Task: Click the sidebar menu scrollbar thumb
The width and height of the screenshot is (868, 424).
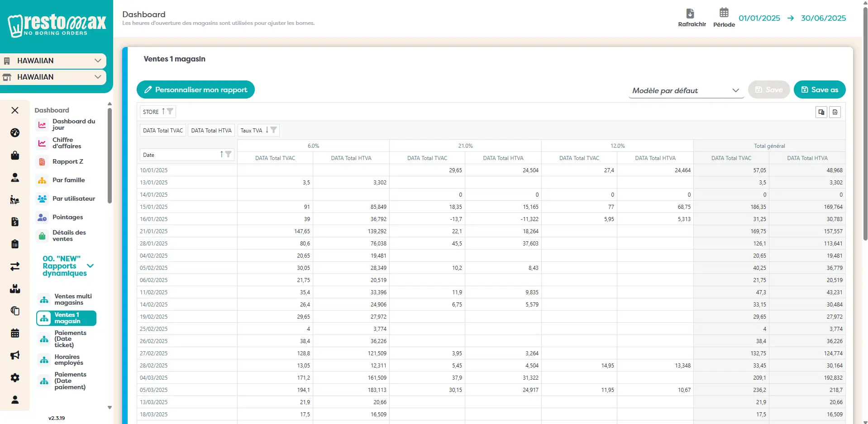Action: [110, 155]
